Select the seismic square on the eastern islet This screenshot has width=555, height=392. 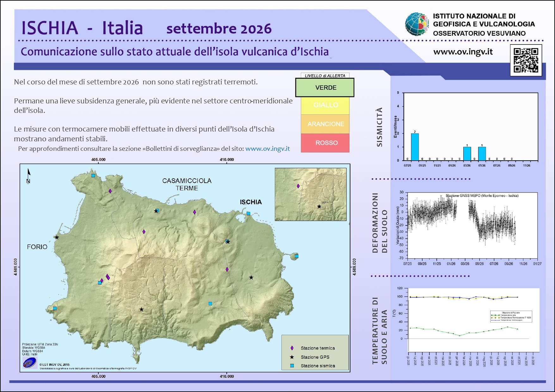click(x=297, y=256)
